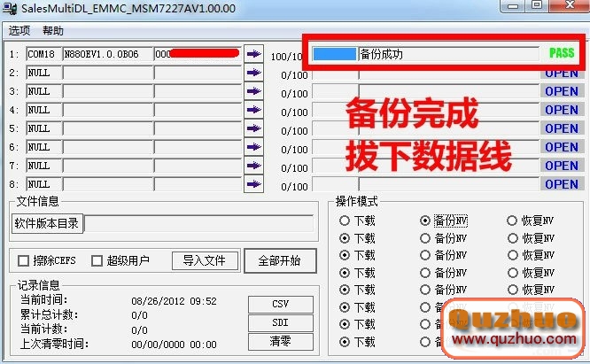Screen dimensions: 590x364
Task: Click the 0/100 progress count in row 7
Action: click(x=294, y=168)
